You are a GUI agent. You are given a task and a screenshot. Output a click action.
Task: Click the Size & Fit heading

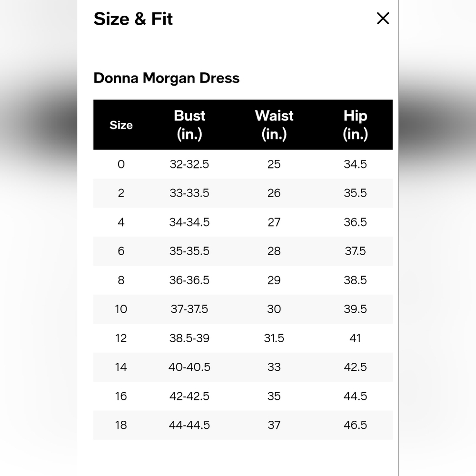click(134, 19)
